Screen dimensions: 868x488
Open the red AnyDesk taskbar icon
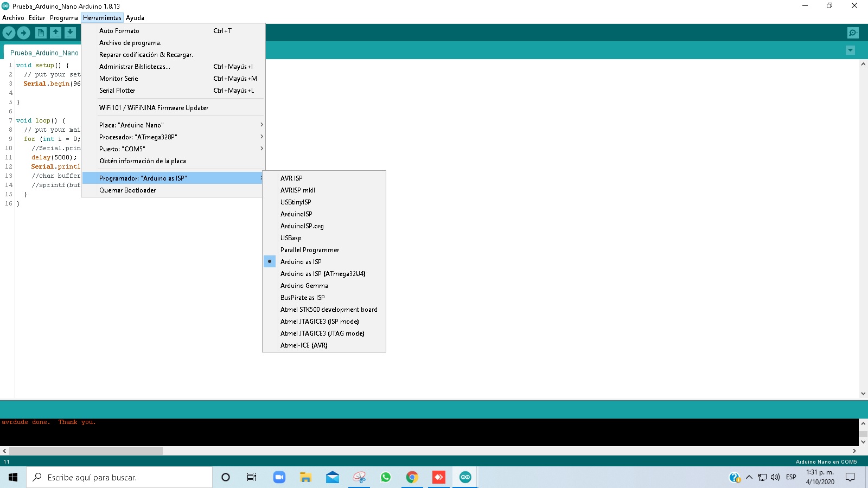439,477
